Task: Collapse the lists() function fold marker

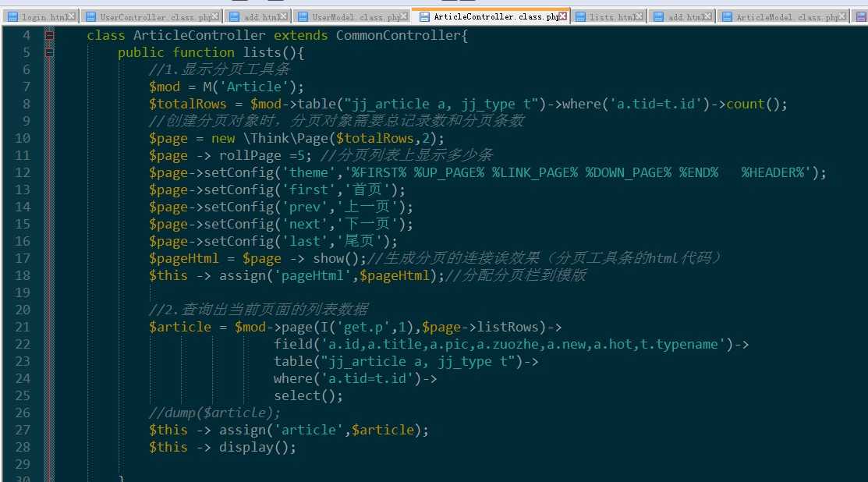Action: pos(49,52)
